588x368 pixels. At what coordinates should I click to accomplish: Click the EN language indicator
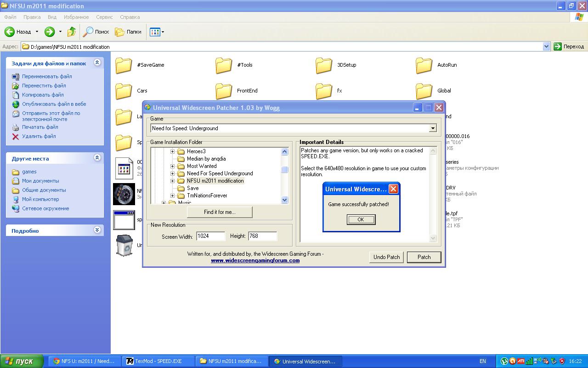click(x=483, y=361)
